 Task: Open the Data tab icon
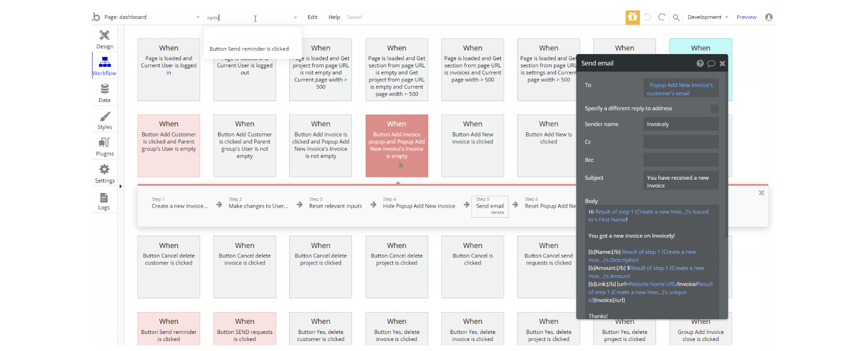pos(104,92)
